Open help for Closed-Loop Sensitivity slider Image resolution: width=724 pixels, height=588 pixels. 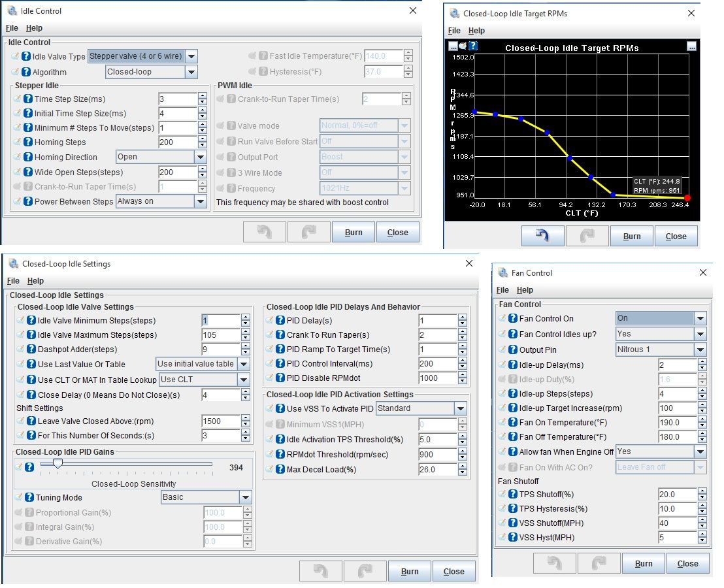(x=29, y=467)
